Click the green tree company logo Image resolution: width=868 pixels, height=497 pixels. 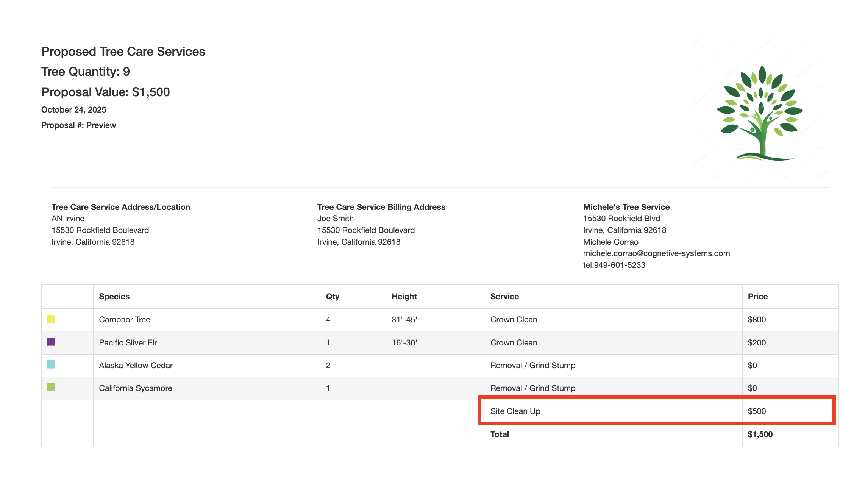[x=760, y=113]
